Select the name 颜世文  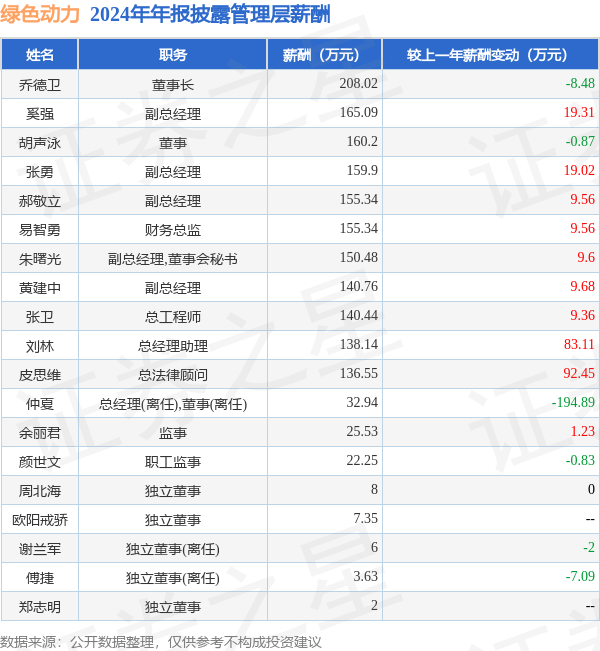tap(39, 462)
